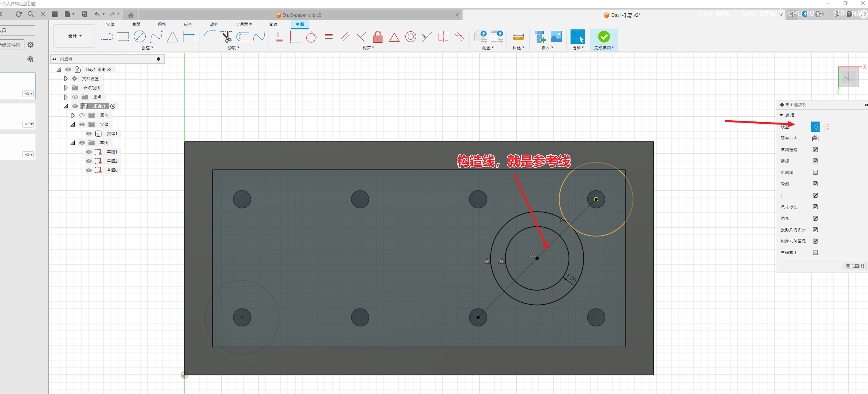
Task: Click the Look At icon beside 观察方向
Action: pyautogui.click(x=815, y=138)
